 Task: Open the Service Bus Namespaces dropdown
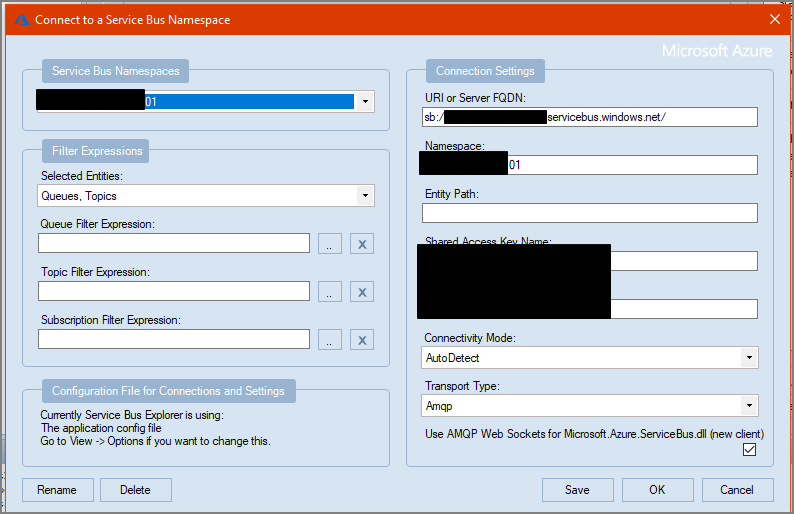(x=365, y=102)
